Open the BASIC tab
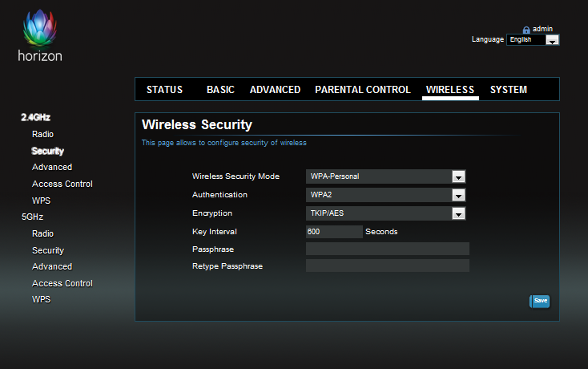Viewport: 588px width, 369px height. tap(220, 90)
